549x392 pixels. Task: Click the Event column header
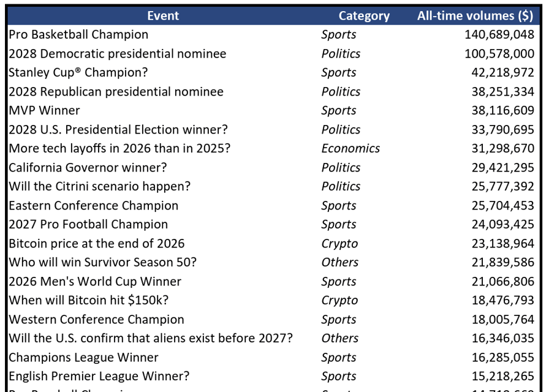(x=163, y=16)
